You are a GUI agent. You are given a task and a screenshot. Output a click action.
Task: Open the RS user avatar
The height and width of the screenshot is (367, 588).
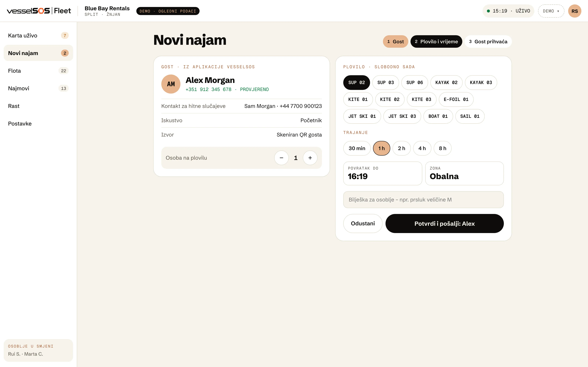point(574,11)
